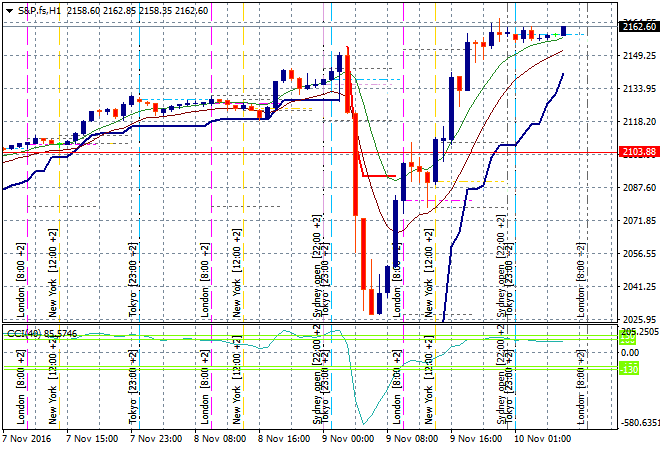Click the 9 Nov 00:00 time label

(x=348, y=439)
